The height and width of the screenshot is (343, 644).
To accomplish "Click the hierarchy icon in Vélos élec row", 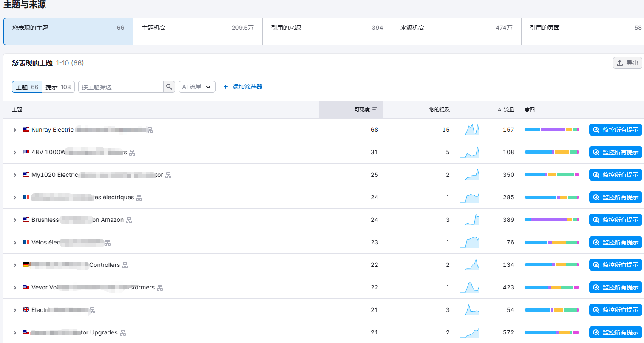I will pyautogui.click(x=108, y=243).
